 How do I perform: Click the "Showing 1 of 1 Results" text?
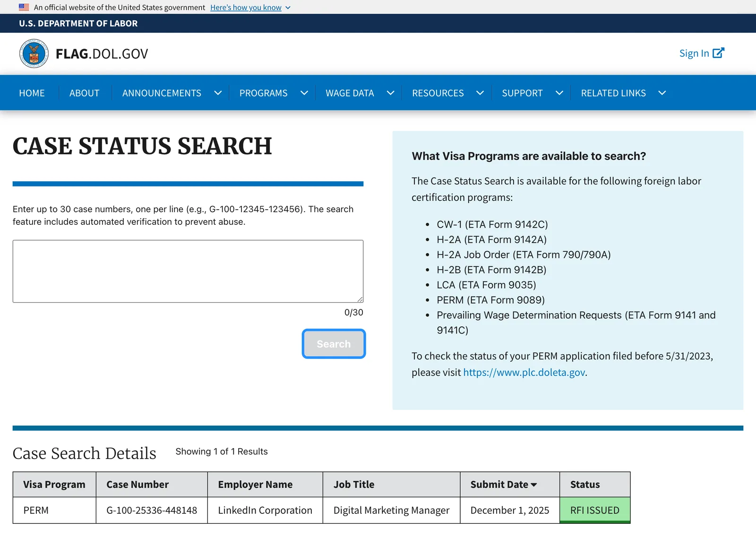pyautogui.click(x=222, y=452)
